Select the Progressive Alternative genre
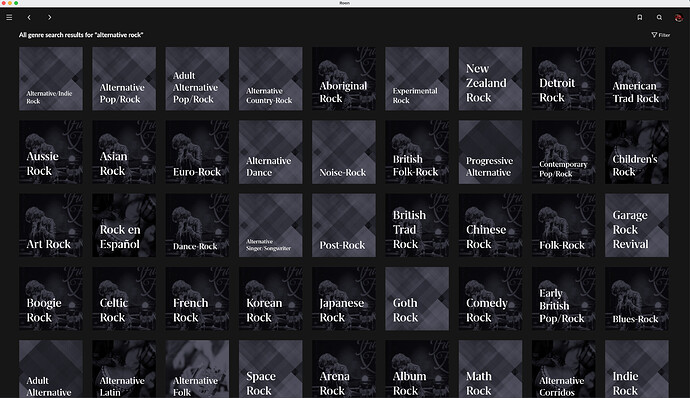The image size is (690, 398). point(490,152)
